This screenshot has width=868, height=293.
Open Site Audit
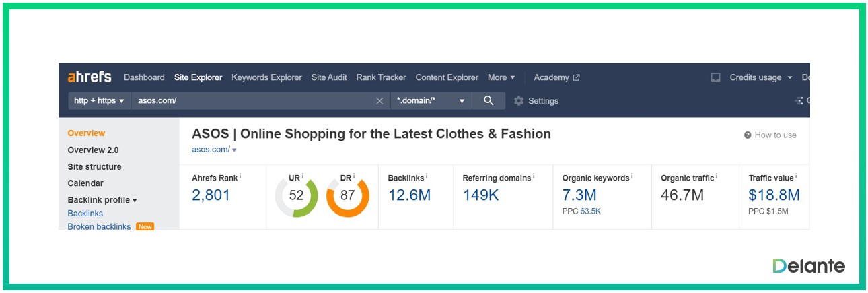[x=329, y=77]
